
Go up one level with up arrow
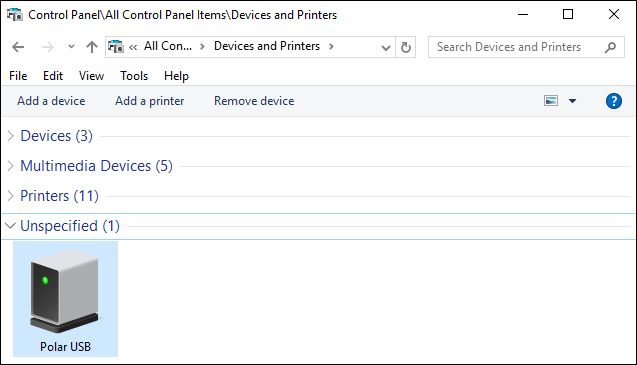tap(92, 47)
